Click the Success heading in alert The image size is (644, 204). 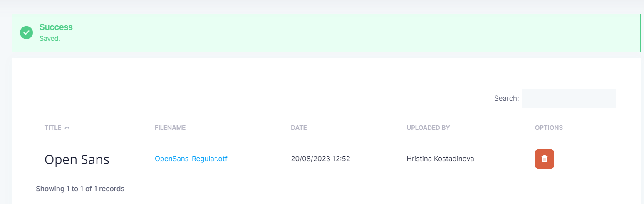(x=56, y=27)
